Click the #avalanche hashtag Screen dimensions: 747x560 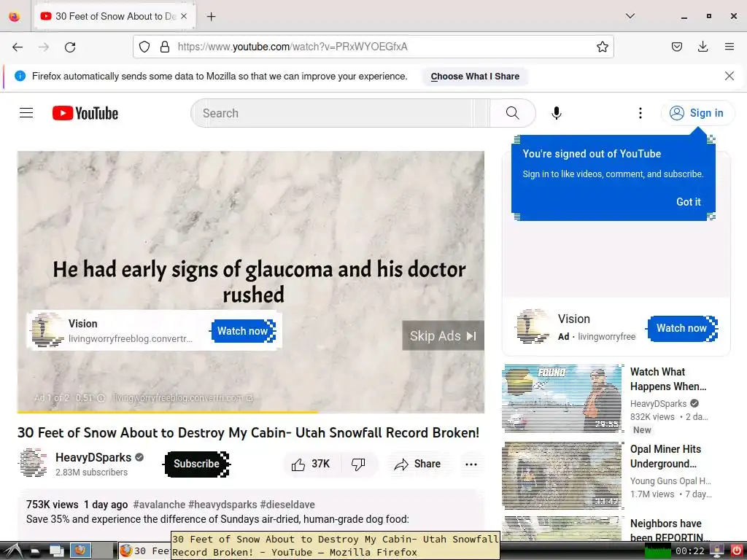159,505
